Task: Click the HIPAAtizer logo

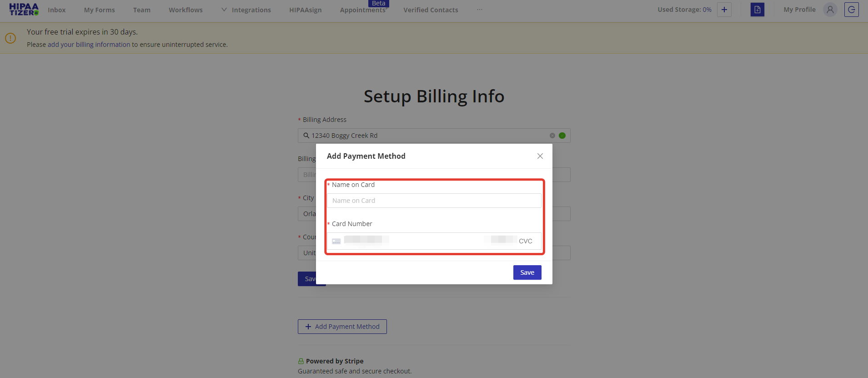Action: click(24, 10)
